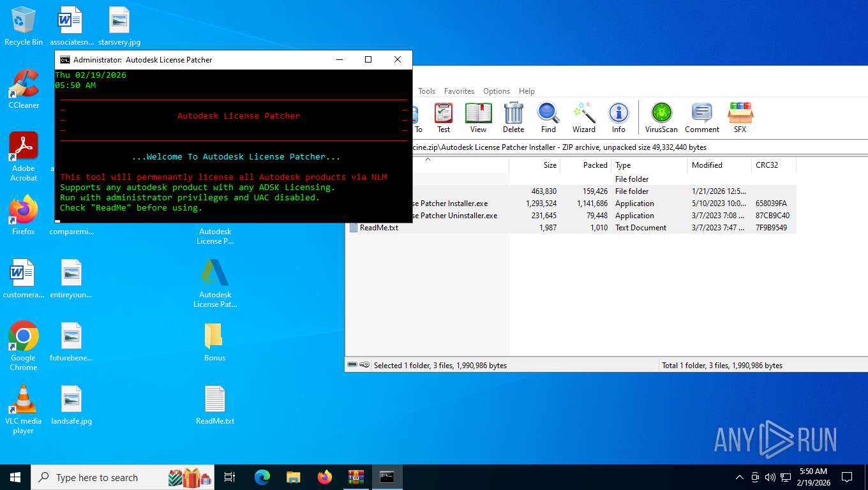Open the Help menu in WinRAR

pos(527,91)
